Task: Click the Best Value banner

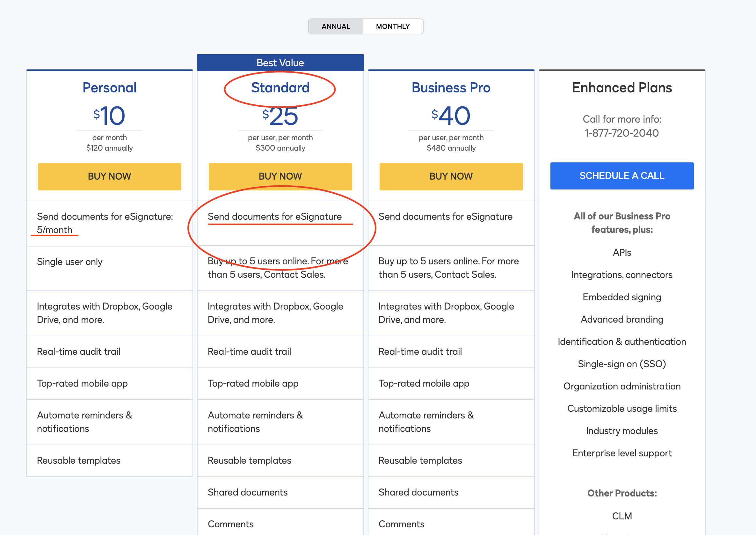Action: pos(280,63)
